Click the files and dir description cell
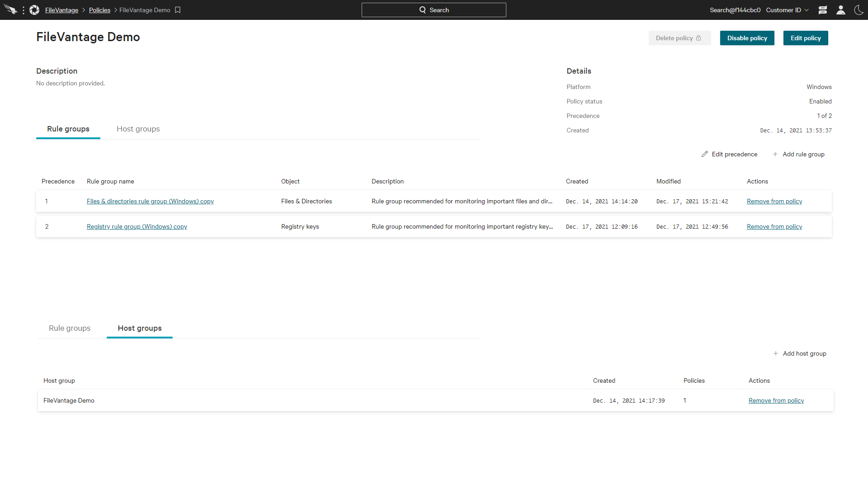 coord(462,201)
